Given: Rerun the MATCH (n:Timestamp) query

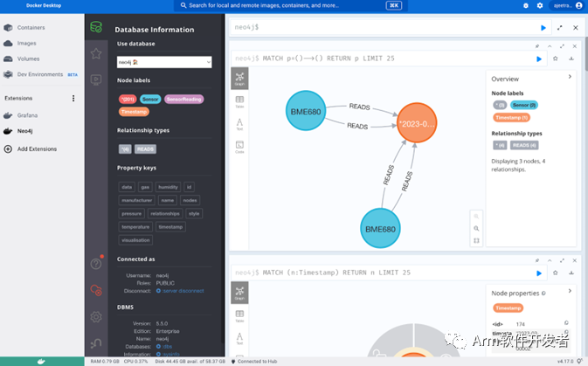Looking at the screenshot, I should point(539,273).
